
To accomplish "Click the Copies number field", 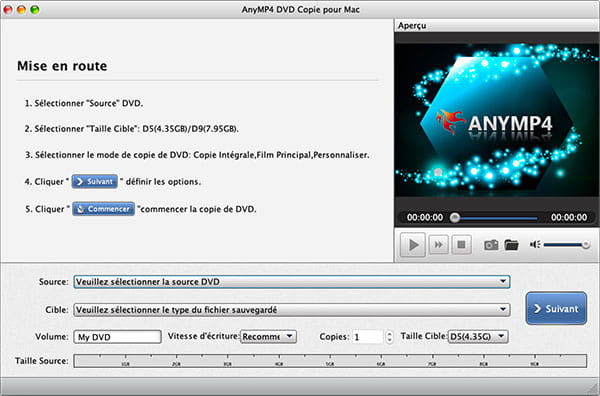I will pyautogui.click(x=368, y=337).
